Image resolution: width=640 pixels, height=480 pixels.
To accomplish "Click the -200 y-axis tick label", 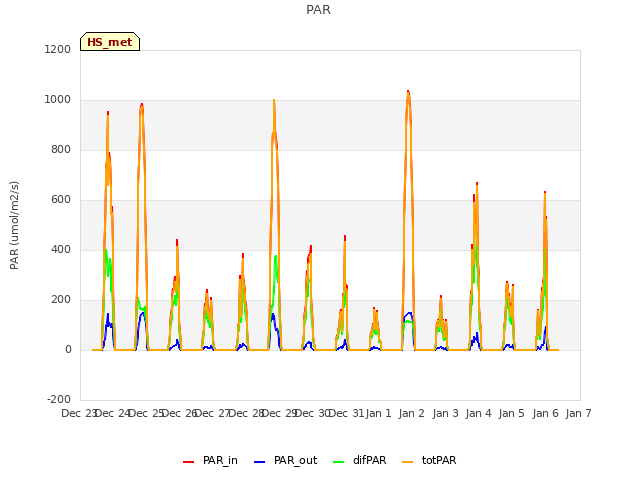I will pyautogui.click(x=59, y=399).
